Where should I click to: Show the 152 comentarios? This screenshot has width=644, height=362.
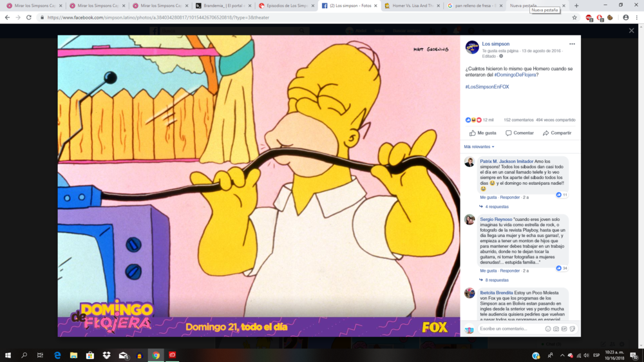pos(518,120)
